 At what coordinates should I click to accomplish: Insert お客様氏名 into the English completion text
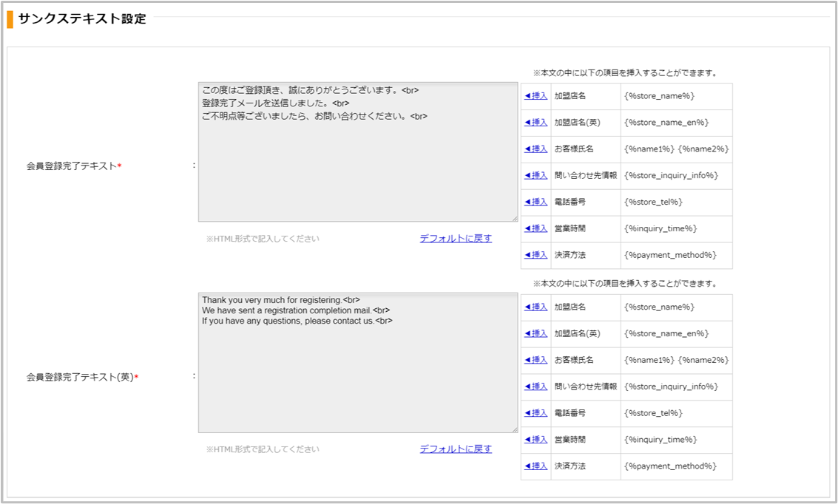point(535,361)
